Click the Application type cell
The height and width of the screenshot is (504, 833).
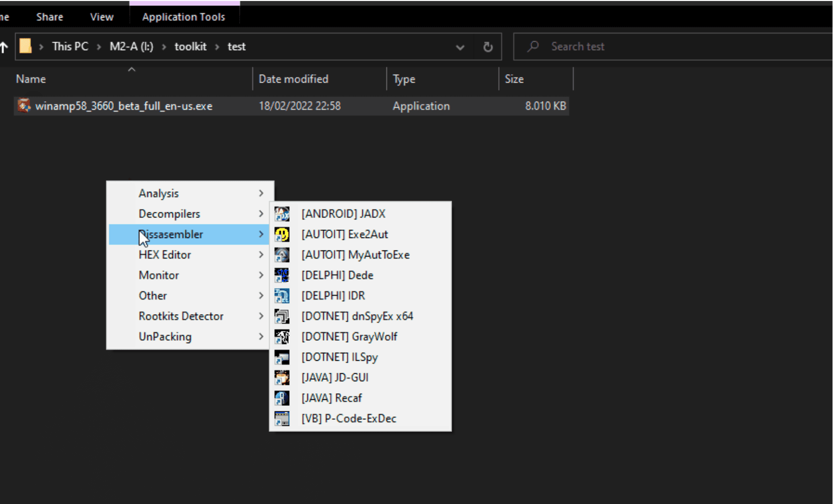pyautogui.click(x=422, y=106)
